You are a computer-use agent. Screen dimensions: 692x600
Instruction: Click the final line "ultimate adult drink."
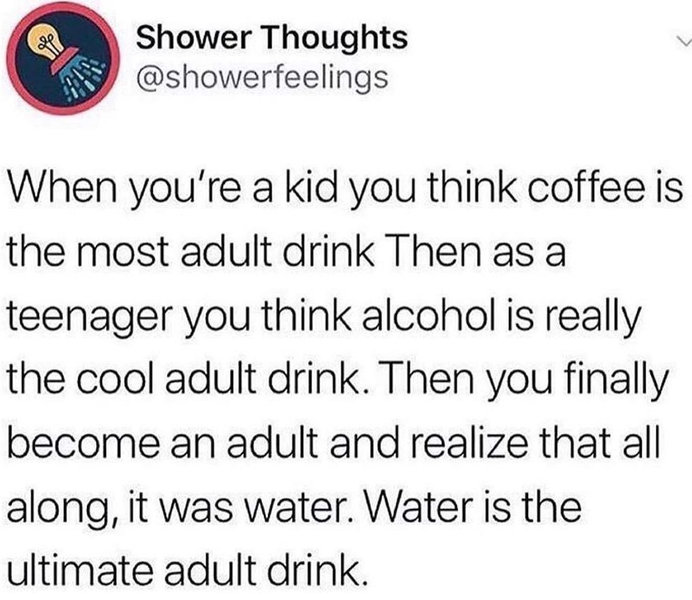coord(188,569)
